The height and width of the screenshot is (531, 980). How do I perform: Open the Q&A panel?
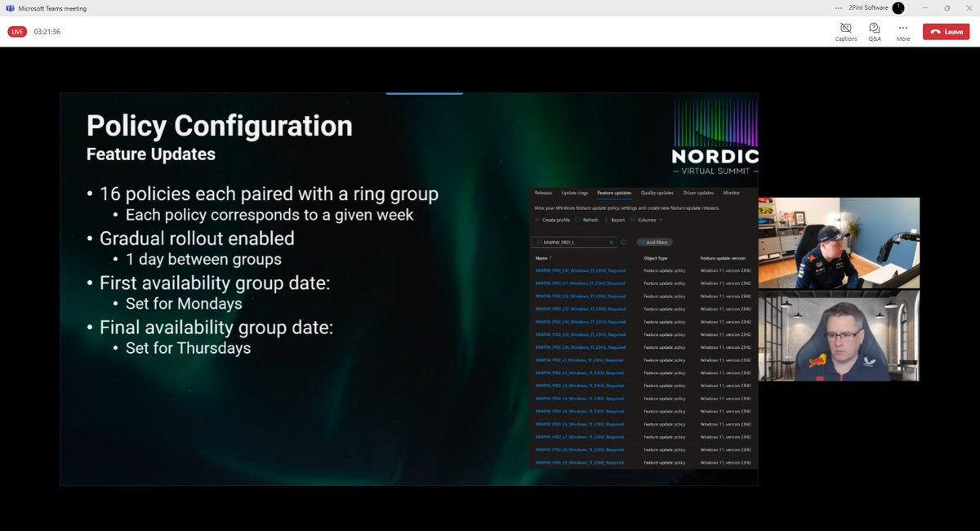(x=874, y=31)
